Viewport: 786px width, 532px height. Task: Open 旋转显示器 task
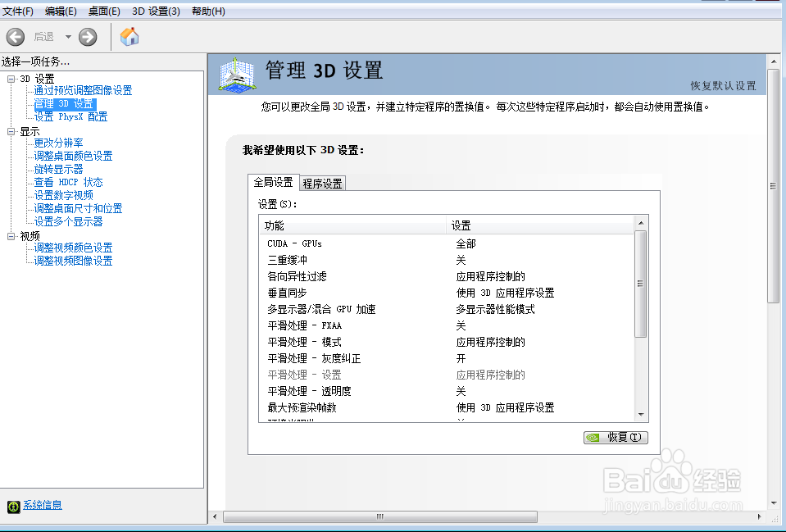tap(59, 169)
